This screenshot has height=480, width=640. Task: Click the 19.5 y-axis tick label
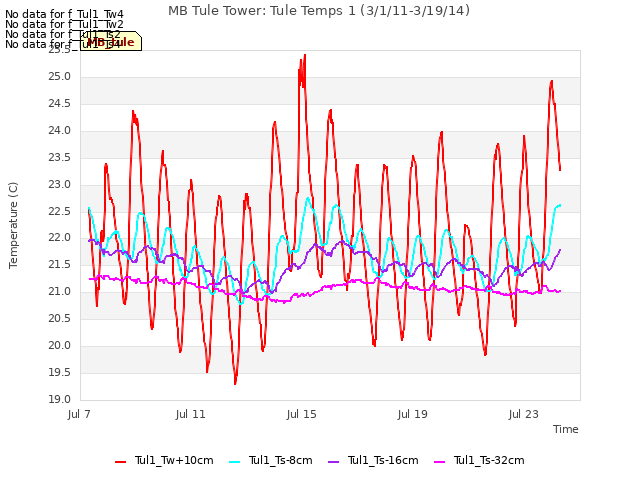point(60,372)
